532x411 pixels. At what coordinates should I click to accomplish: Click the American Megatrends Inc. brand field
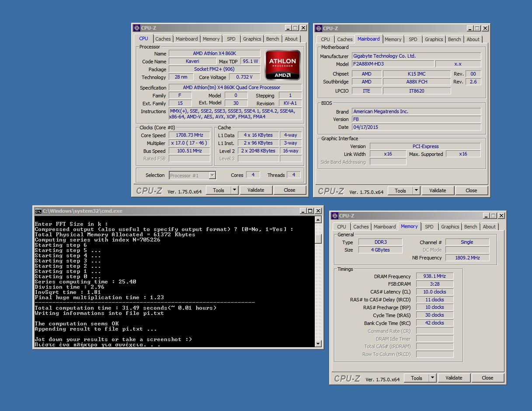[416, 111]
